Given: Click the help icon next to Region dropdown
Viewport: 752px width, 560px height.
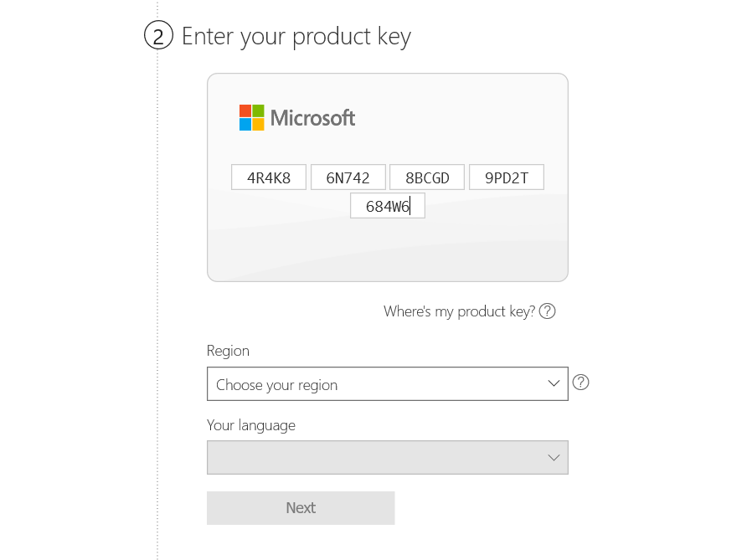Looking at the screenshot, I should point(580,383).
